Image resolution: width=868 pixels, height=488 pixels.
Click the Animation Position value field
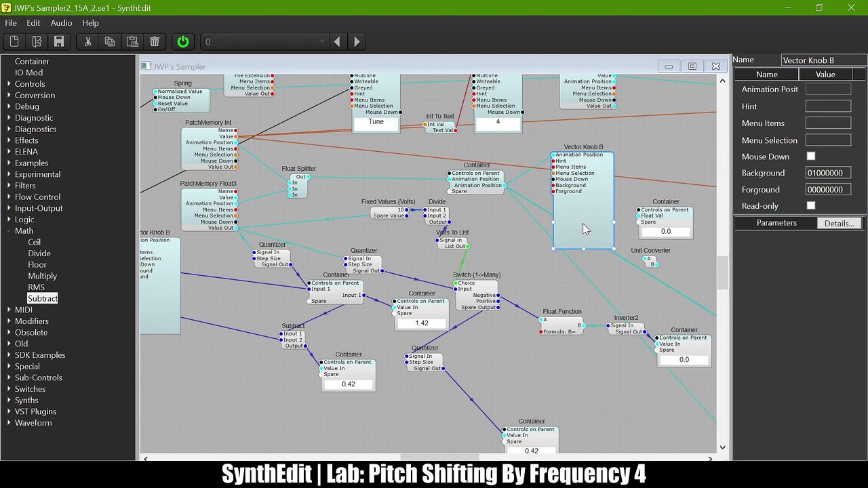click(x=828, y=89)
